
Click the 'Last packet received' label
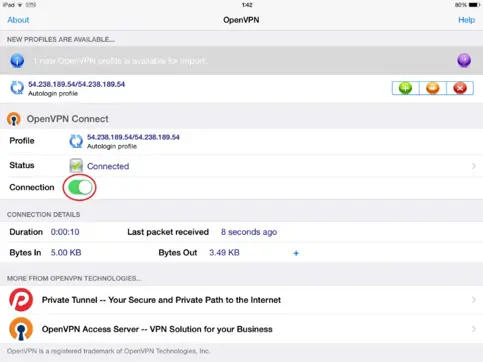point(168,232)
